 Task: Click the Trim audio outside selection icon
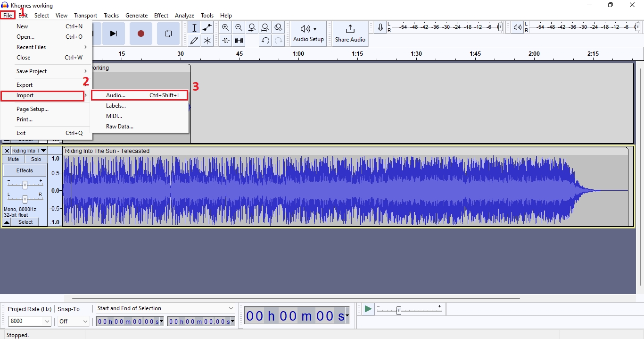[x=226, y=41]
